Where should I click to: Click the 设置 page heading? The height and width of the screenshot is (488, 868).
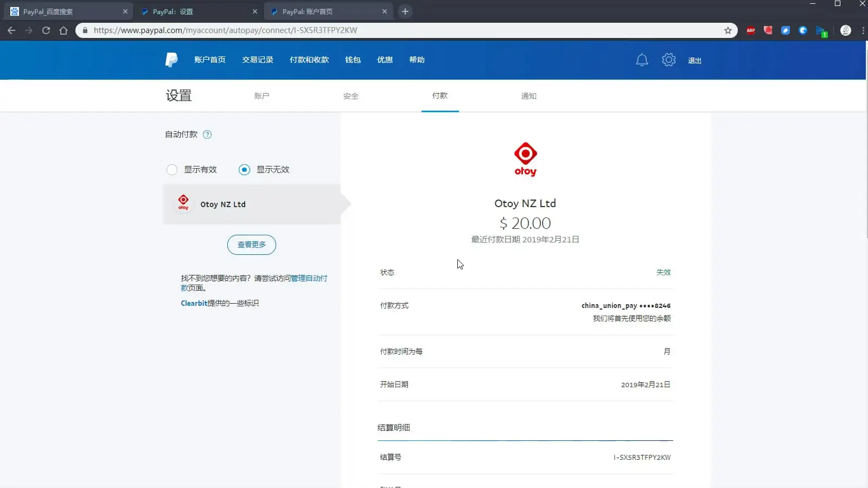pyautogui.click(x=178, y=95)
